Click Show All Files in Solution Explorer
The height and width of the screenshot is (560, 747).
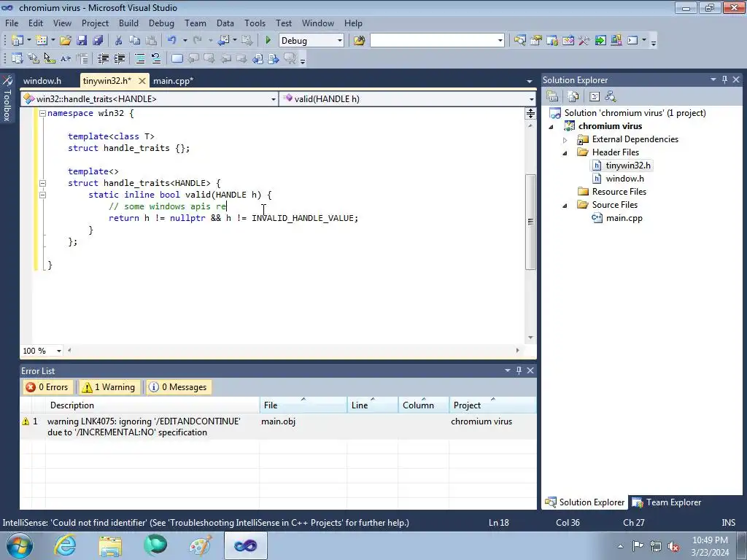point(573,96)
